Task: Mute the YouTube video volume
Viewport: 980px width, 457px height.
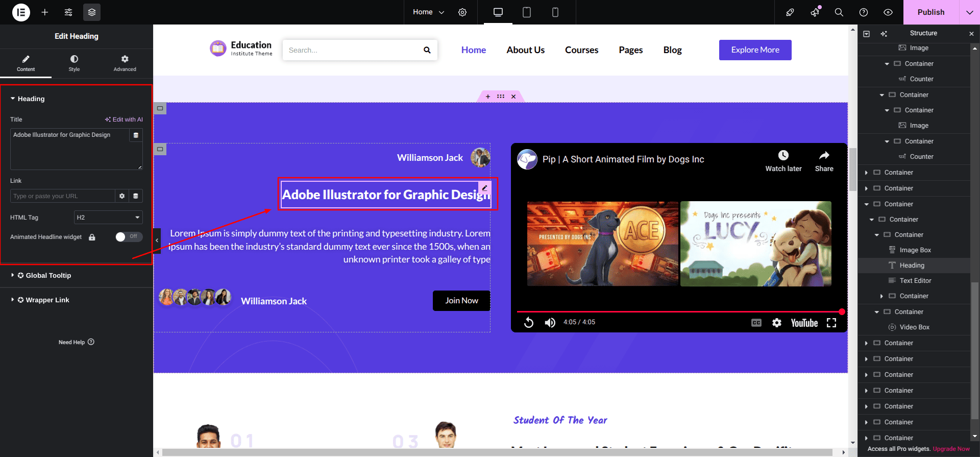Action: point(550,323)
